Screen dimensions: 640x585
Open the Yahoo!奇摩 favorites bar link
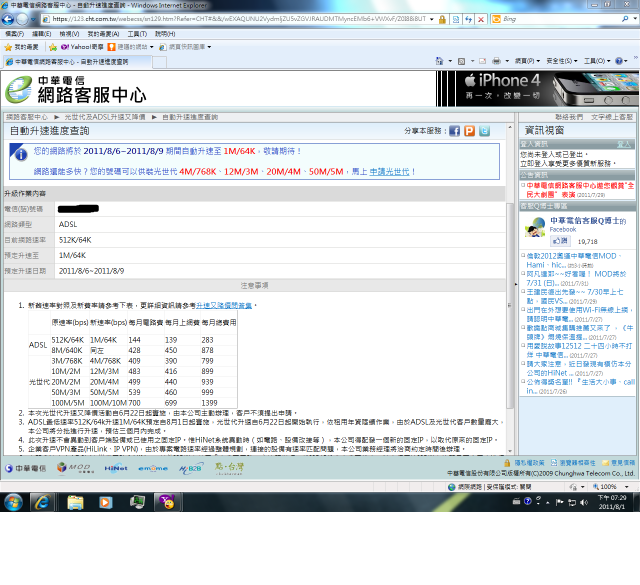[82, 47]
